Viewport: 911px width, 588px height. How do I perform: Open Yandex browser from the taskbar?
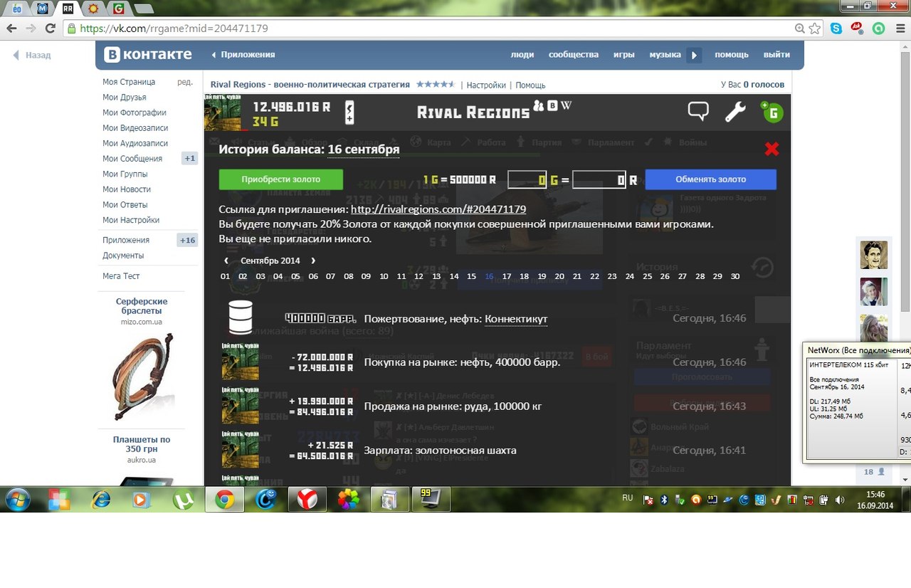pos(307,500)
